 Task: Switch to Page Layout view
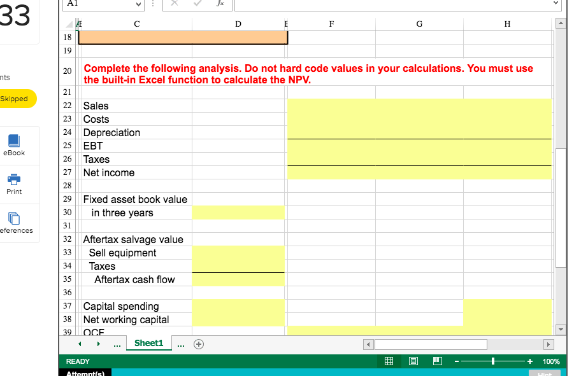413,361
